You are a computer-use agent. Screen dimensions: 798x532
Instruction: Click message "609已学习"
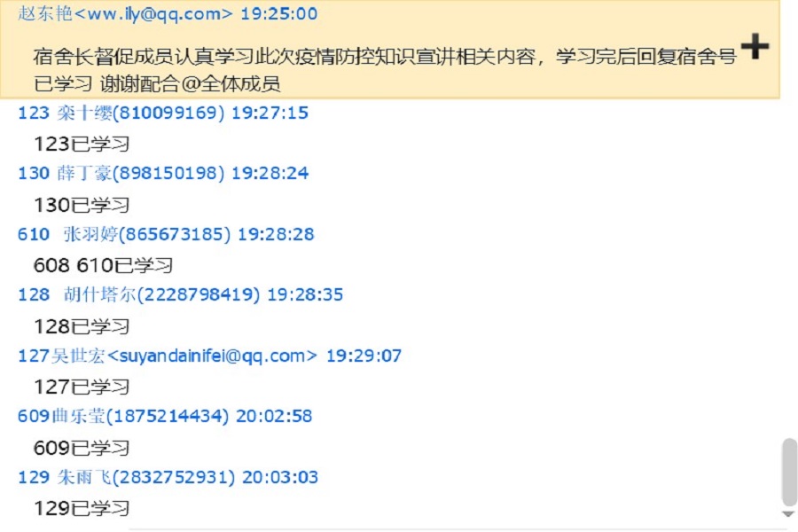tap(82, 448)
